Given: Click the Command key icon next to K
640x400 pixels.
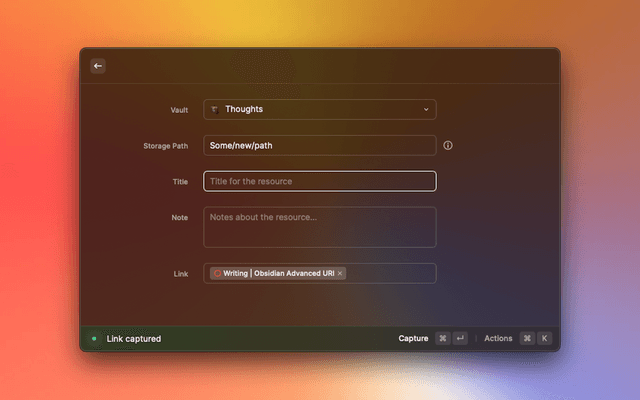Looking at the screenshot, I should 526,339.
